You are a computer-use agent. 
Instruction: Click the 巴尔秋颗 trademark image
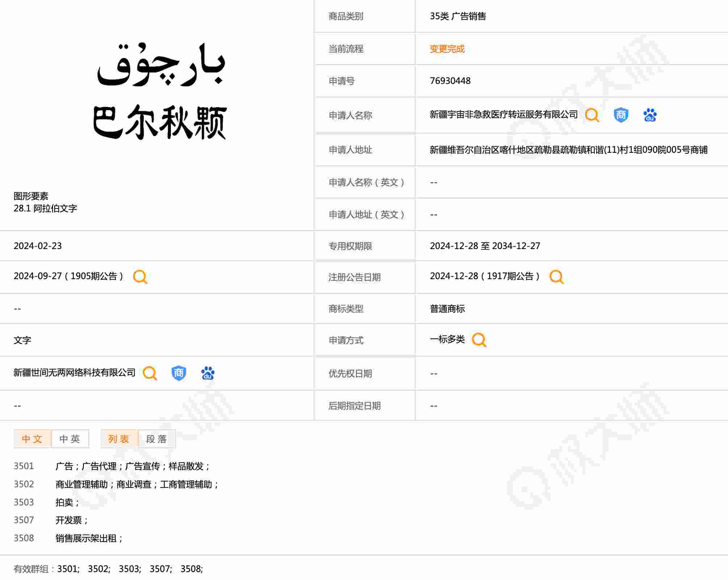(x=160, y=92)
